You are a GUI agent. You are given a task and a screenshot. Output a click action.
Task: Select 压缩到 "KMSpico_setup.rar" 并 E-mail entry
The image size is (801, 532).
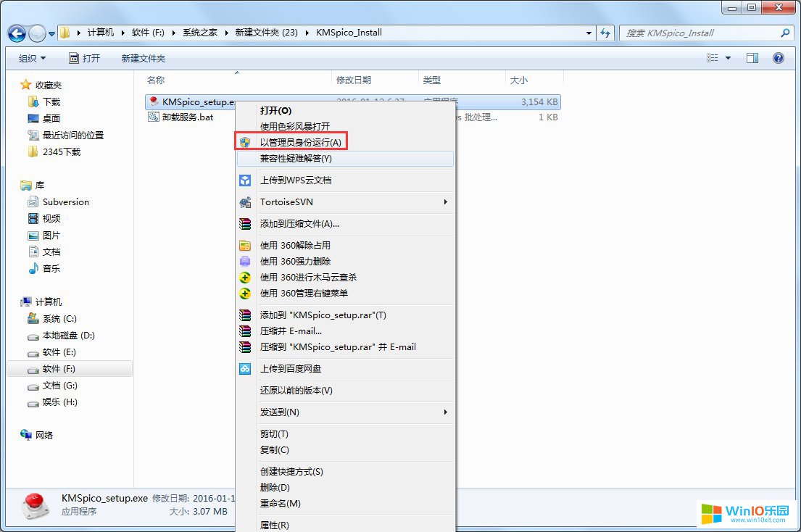coord(345,347)
